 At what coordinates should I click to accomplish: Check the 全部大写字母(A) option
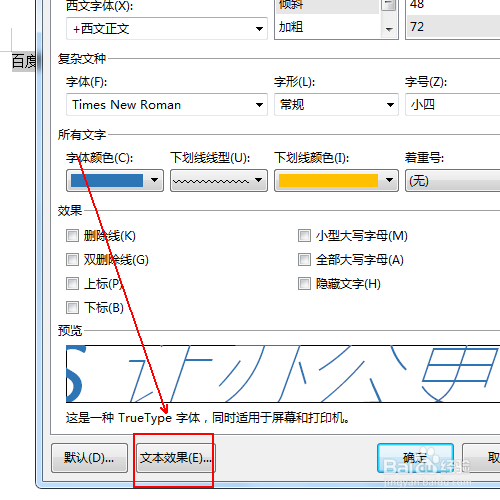[x=304, y=260]
